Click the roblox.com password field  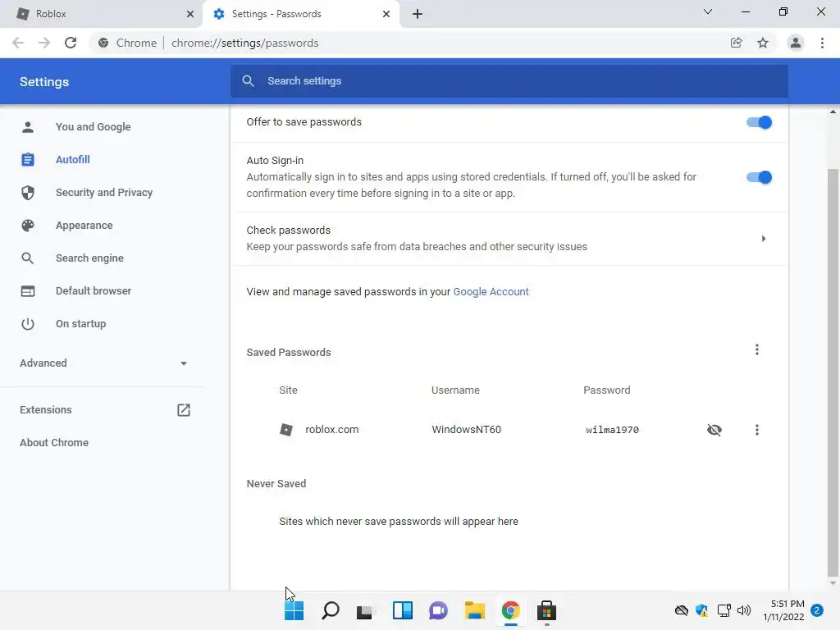[612, 430]
